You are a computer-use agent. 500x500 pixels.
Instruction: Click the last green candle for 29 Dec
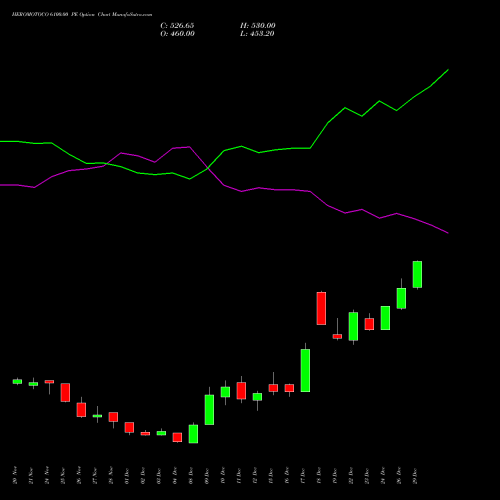click(x=417, y=274)
